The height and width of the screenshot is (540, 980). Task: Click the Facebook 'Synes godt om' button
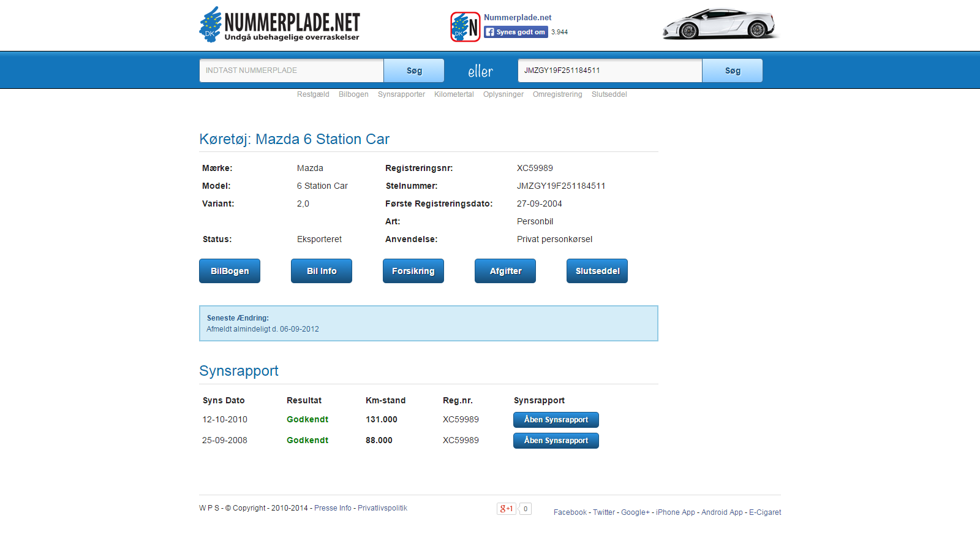pyautogui.click(x=516, y=32)
